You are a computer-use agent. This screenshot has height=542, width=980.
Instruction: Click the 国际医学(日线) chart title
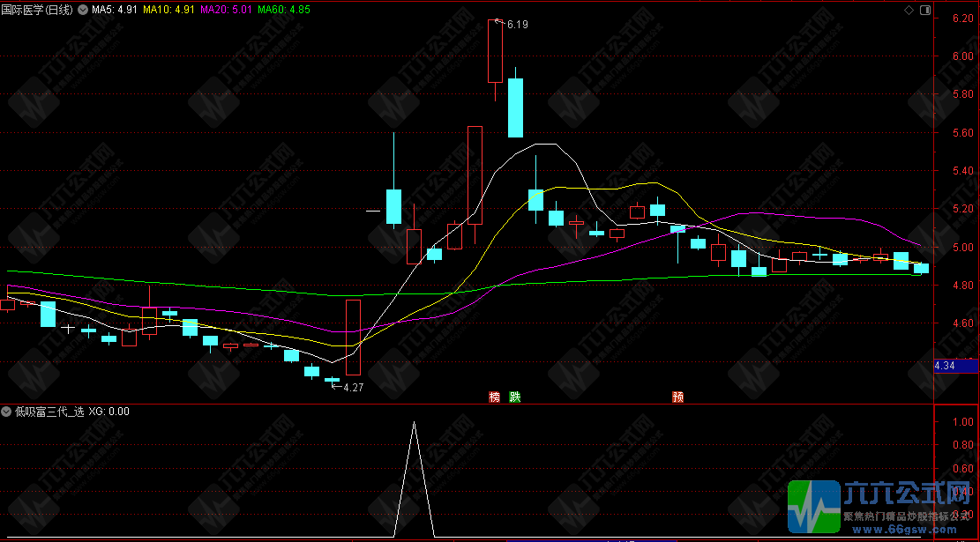coord(38,10)
